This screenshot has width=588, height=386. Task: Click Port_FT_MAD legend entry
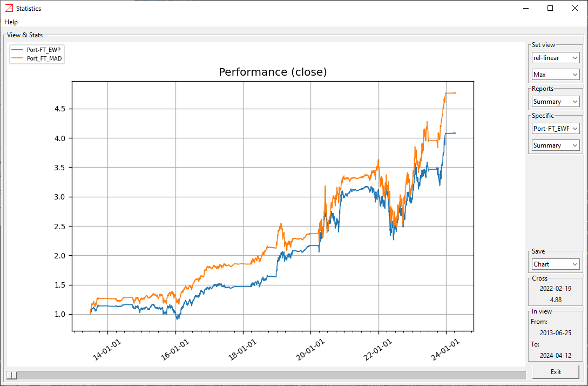37,58
